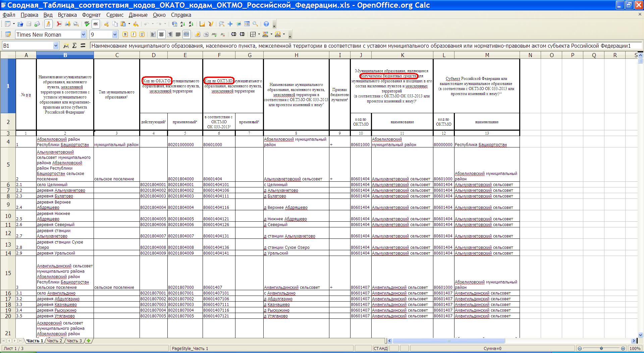Apply percent number format

tap(206, 34)
